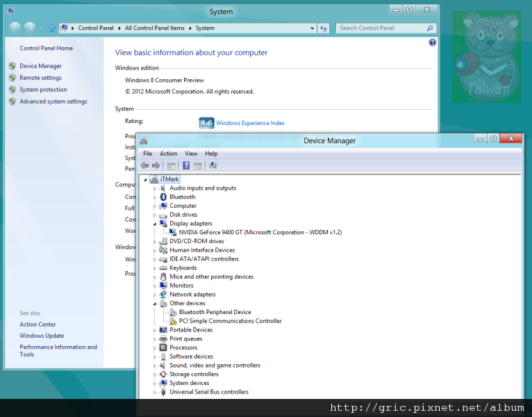
Task: Collapse the Other devices node
Action: (x=155, y=304)
